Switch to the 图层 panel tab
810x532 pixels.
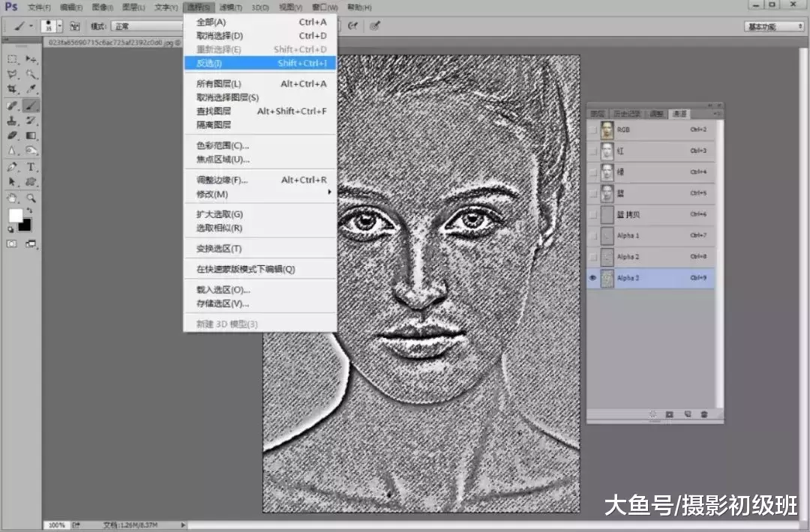[x=598, y=114]
